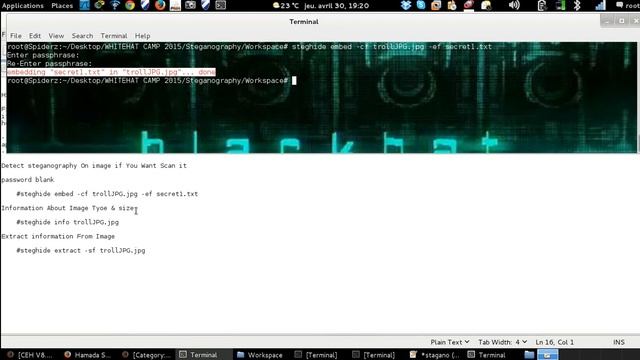Image resolution: width=640 pixels, height=360 pixels.
Task: Open the terminal's View menu
Action: click(56, 36)
